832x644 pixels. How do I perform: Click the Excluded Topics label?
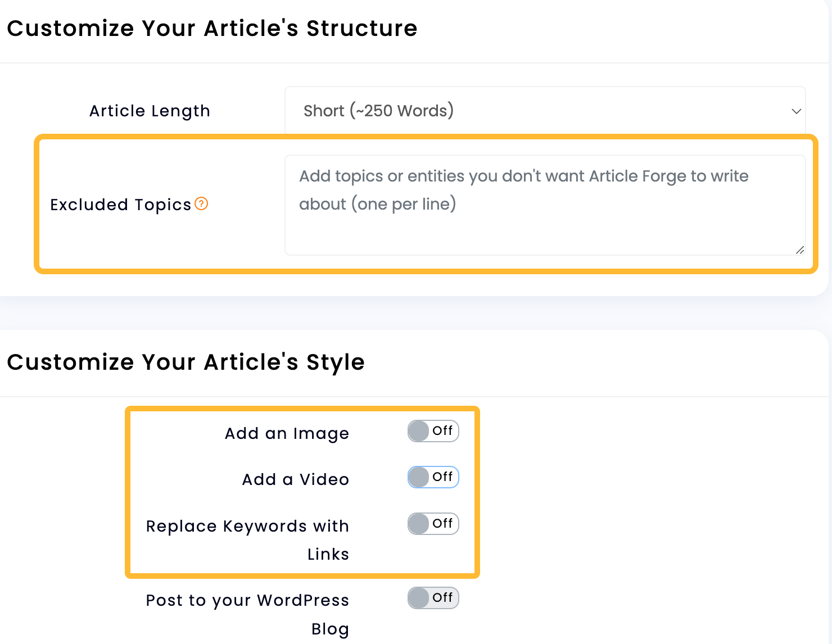pos(121,204)
